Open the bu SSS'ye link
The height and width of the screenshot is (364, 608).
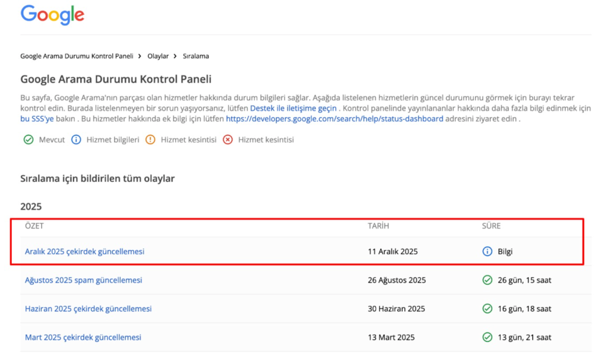36,119
